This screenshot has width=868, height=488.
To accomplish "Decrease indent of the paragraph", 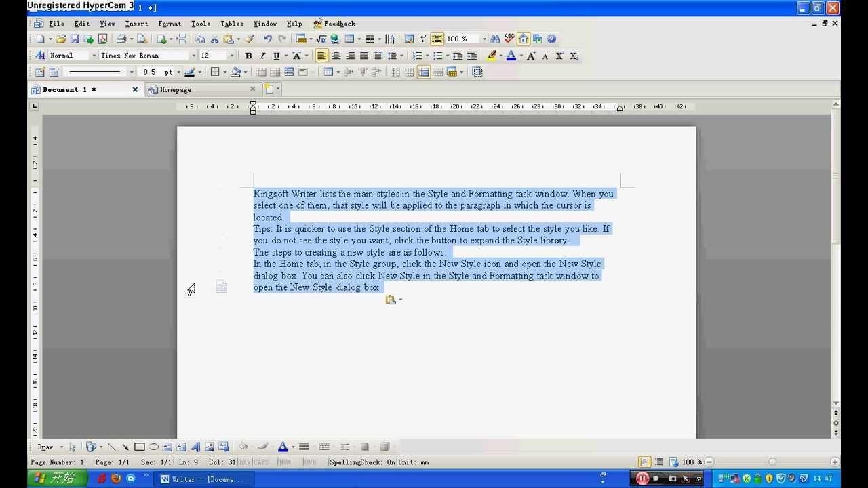I will click(458, 56).
